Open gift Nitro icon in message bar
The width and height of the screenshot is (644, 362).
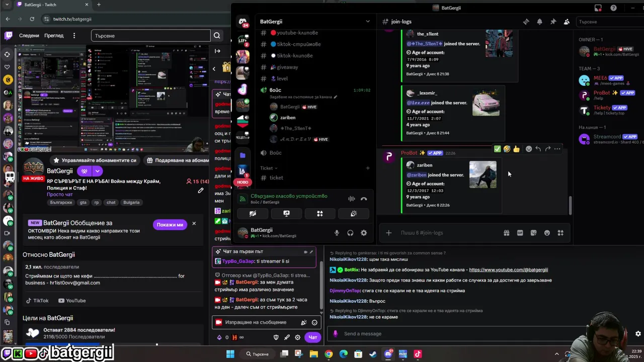tap(507, 233)
